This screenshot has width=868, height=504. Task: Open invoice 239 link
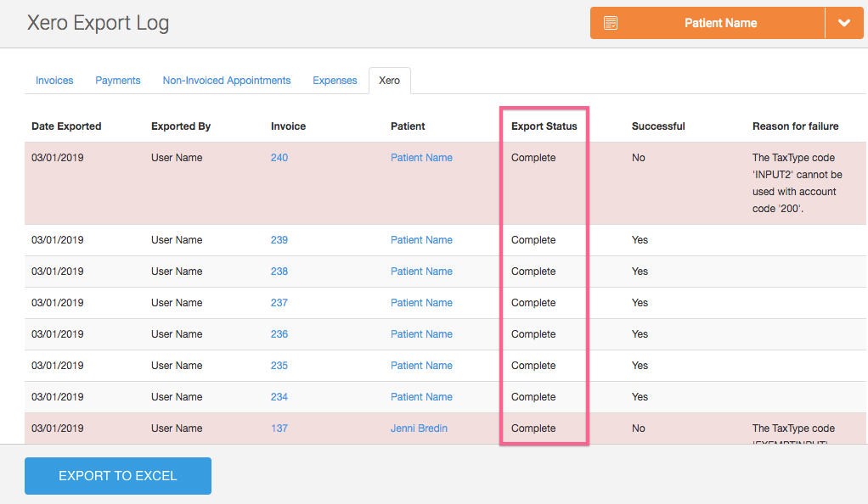(279, 240)
